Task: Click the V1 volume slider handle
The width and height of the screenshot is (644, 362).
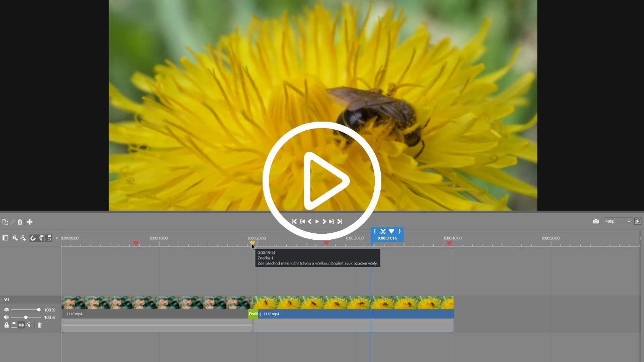Action: pos(26,317)
